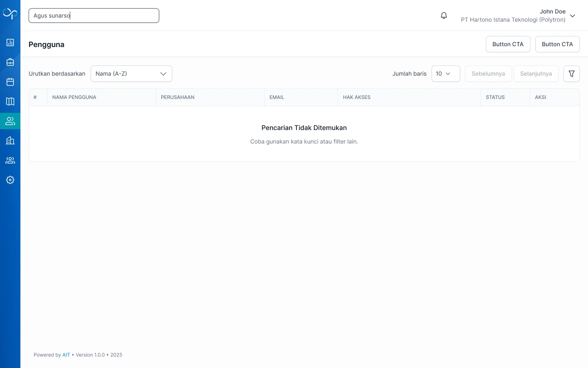This screenshot has width=588, height=368.
Task: Click the Urutkan berdasarkan label
Action: click(57, 74)
